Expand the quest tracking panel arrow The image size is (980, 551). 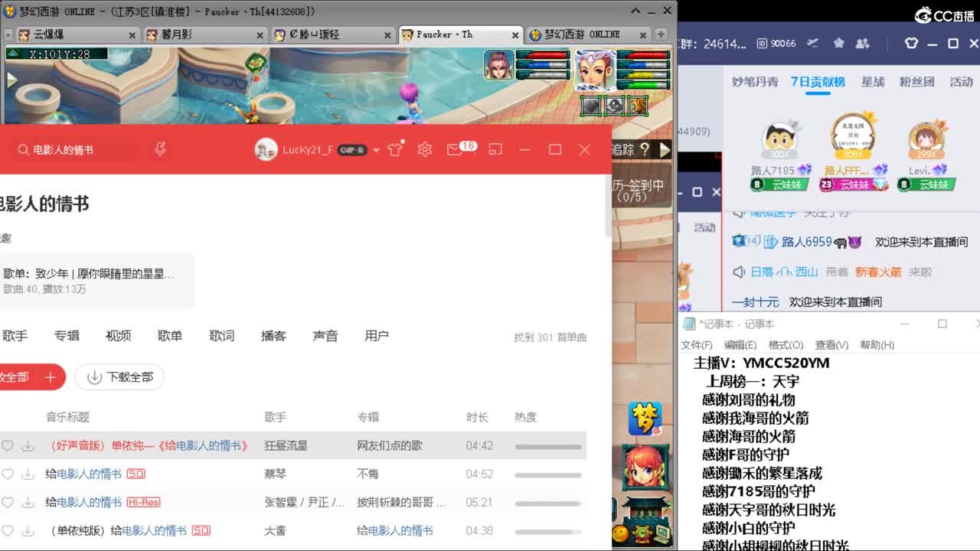point(665,150)
